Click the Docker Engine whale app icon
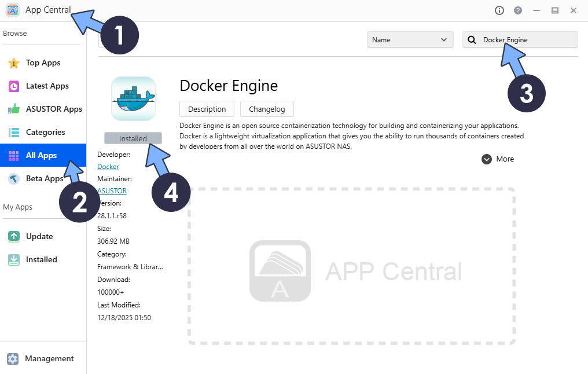Screen dimensions: 588x374 pos(133,98)
